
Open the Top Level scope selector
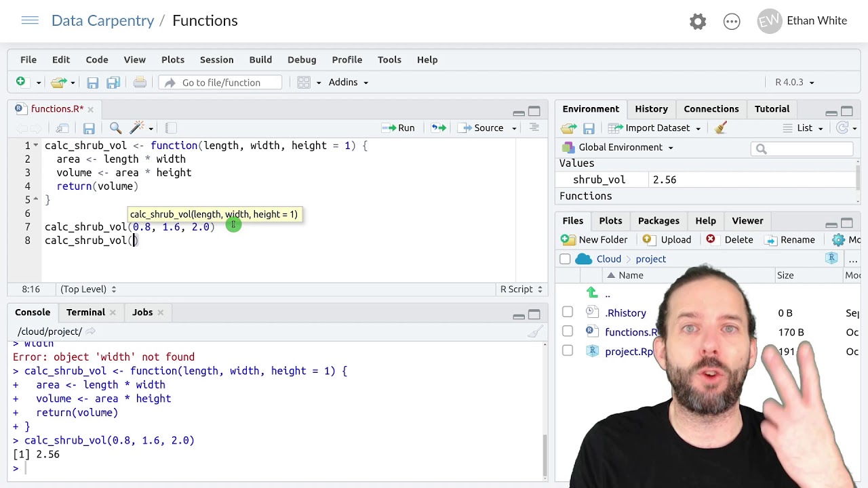(x=88, y=289)
